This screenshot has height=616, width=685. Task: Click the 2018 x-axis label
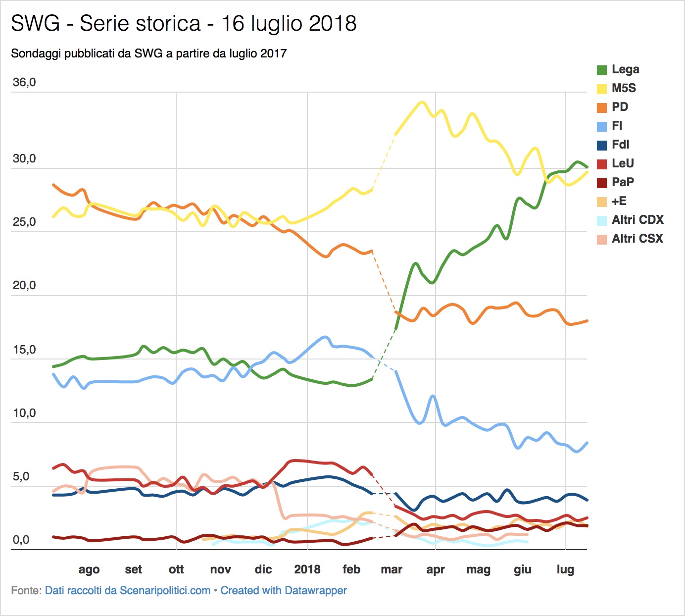[307, 569]
